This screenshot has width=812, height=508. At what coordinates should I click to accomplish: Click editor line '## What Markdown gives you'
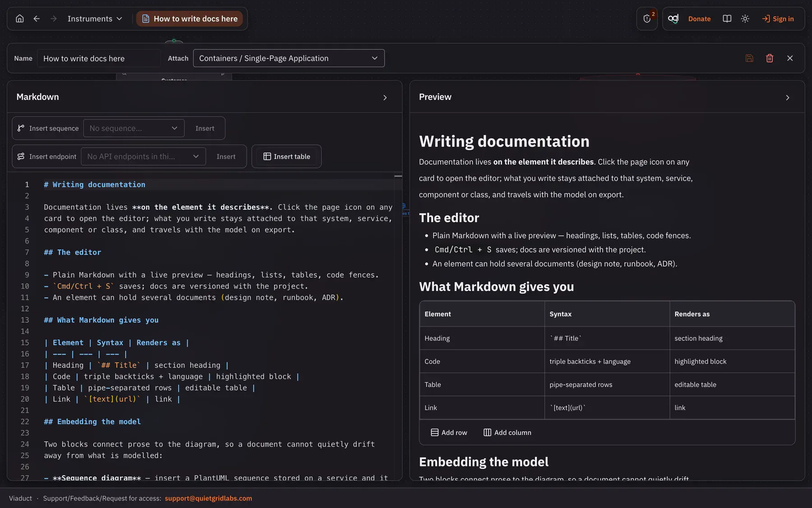click(x=101, y=320)
